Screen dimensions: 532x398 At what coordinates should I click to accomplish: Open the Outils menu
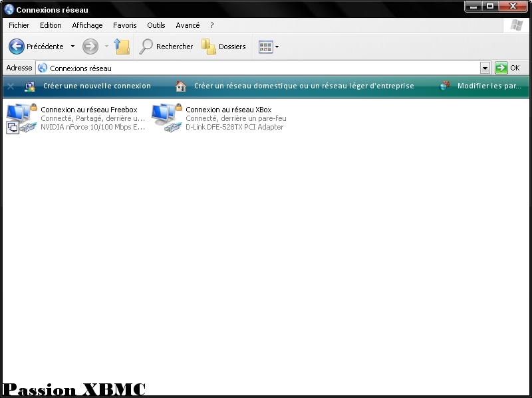coord(156,25)
